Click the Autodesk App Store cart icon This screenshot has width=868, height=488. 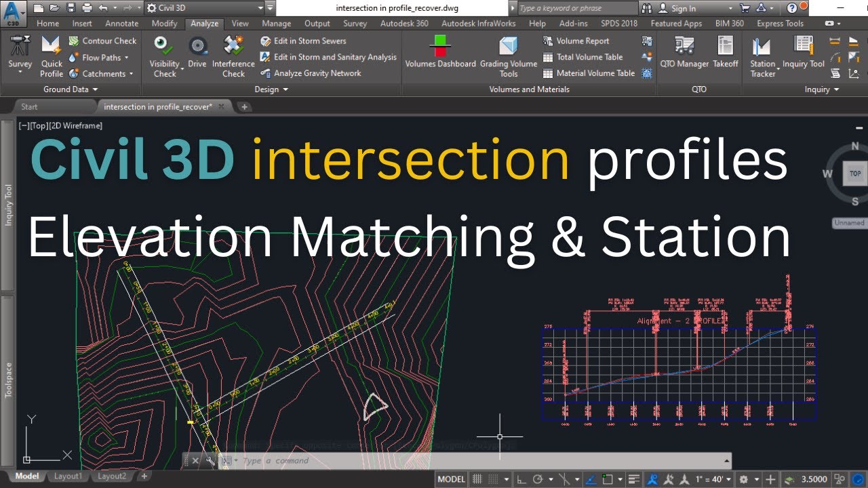[747, 8]
